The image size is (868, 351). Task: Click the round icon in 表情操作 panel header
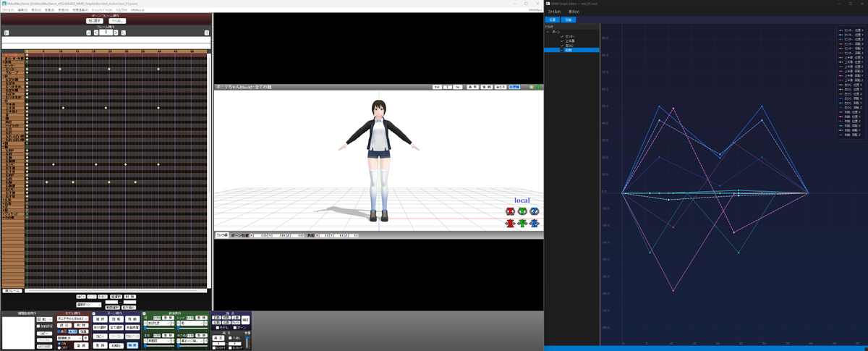[x=144, y=313]
